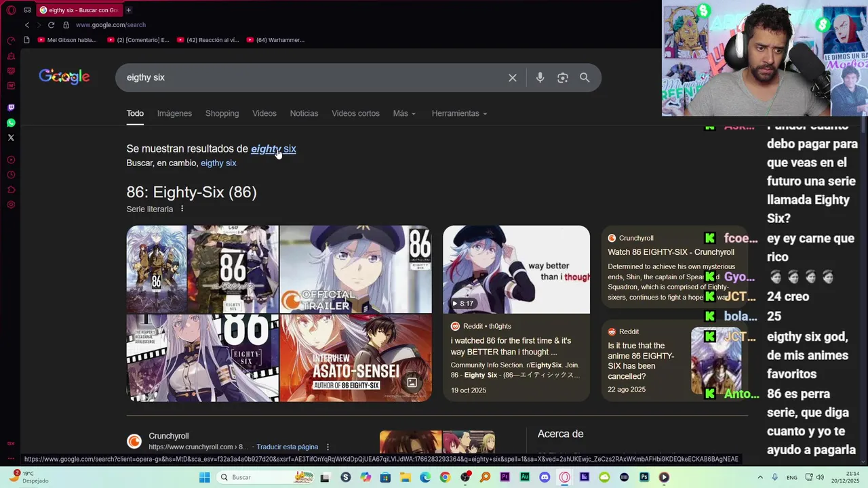The image size is (868, 488).
Task: Open Photoshop from the taskbar
Action: 644,477
